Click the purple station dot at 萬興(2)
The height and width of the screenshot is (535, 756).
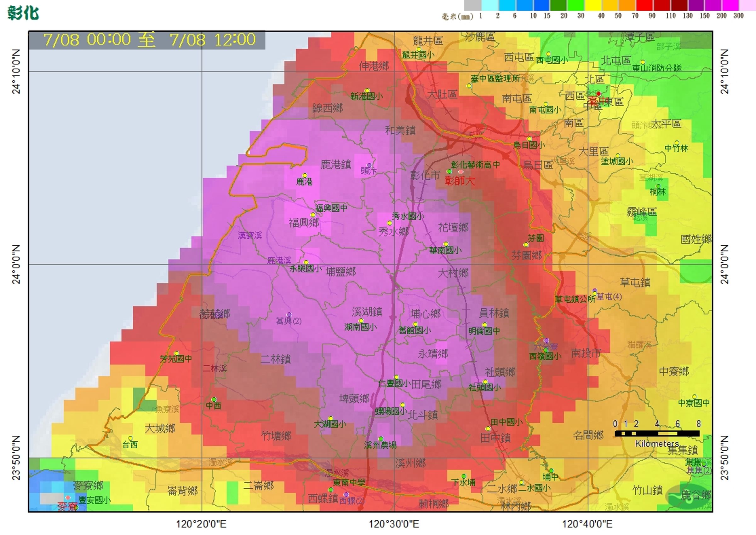(289, 314)
